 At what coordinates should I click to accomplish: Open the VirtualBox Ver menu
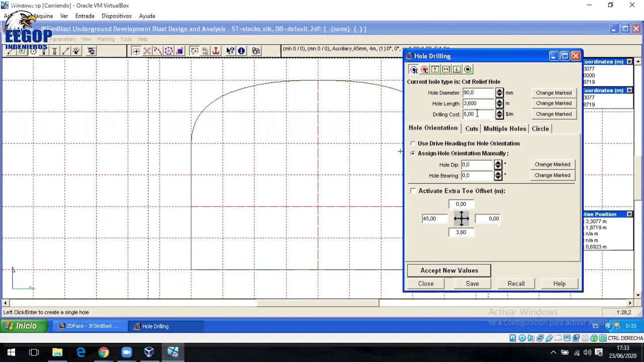coord(64,16)
